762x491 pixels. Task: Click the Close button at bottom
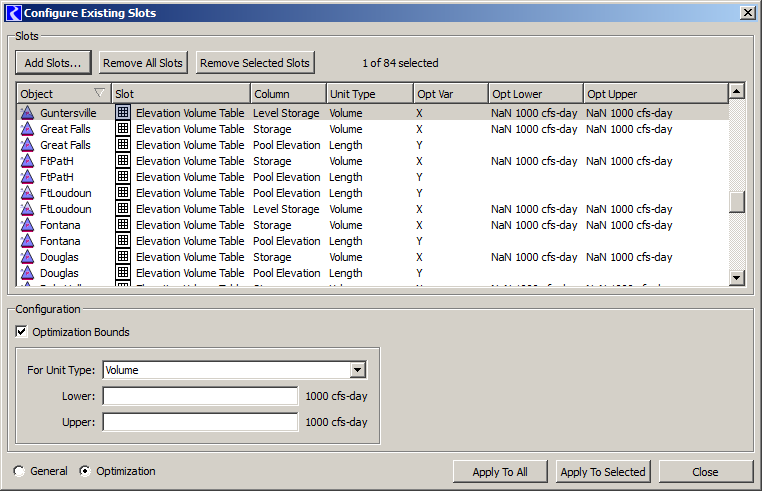click(x=705, y=472)
